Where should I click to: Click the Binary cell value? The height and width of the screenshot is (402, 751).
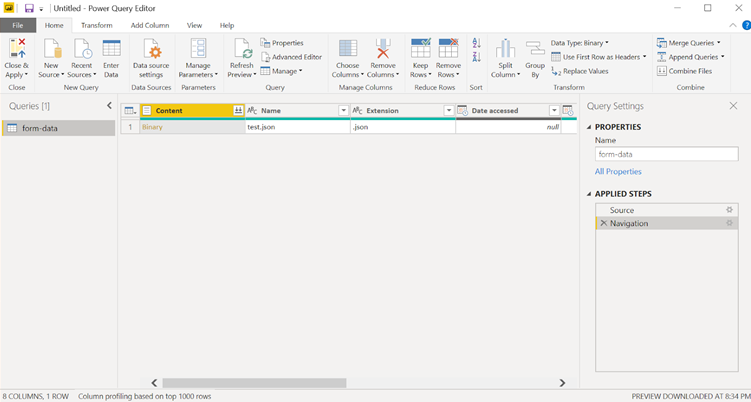tap(152, 127)
